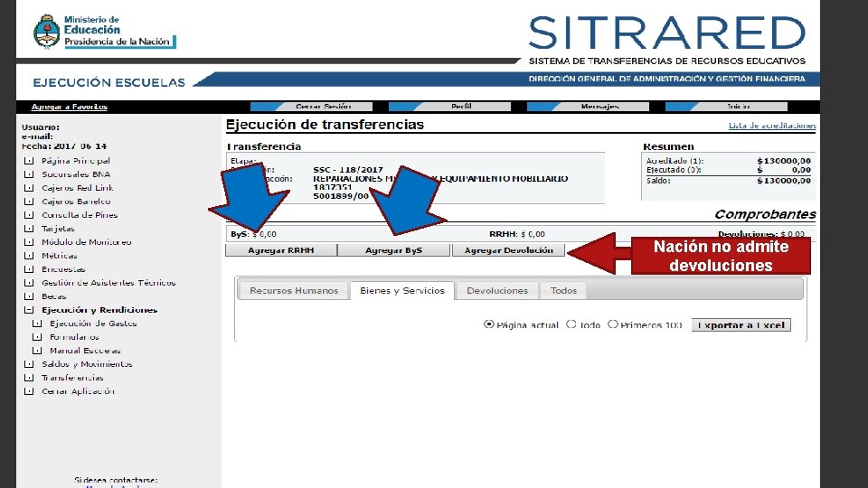This screenshot has height=488, width=868.
Task: Open Cajeros Banelco entry
Action: click(76, 202)
